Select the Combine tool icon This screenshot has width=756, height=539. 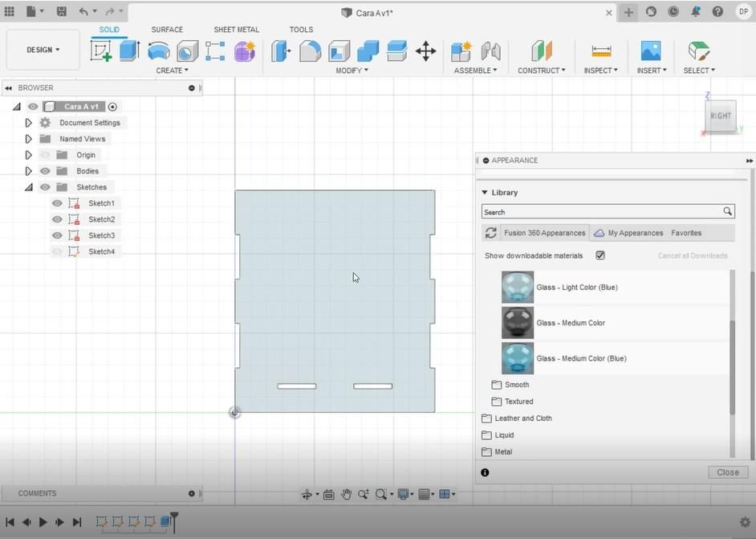click(368, 51)
